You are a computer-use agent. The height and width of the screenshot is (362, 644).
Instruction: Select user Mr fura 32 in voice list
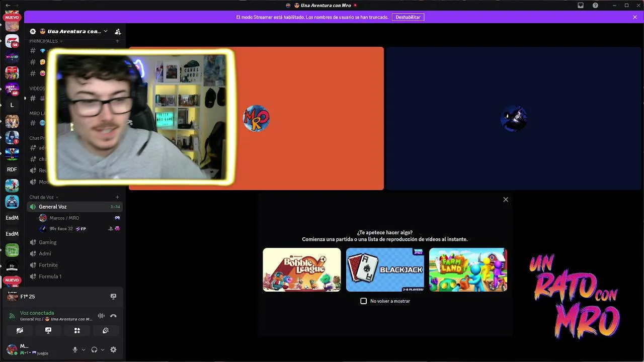point(80,229)
